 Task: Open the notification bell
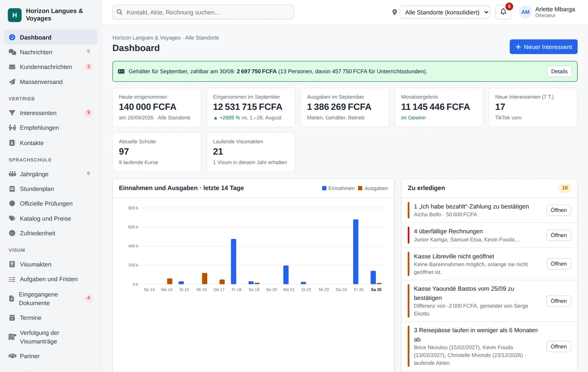tap(503, 12)
